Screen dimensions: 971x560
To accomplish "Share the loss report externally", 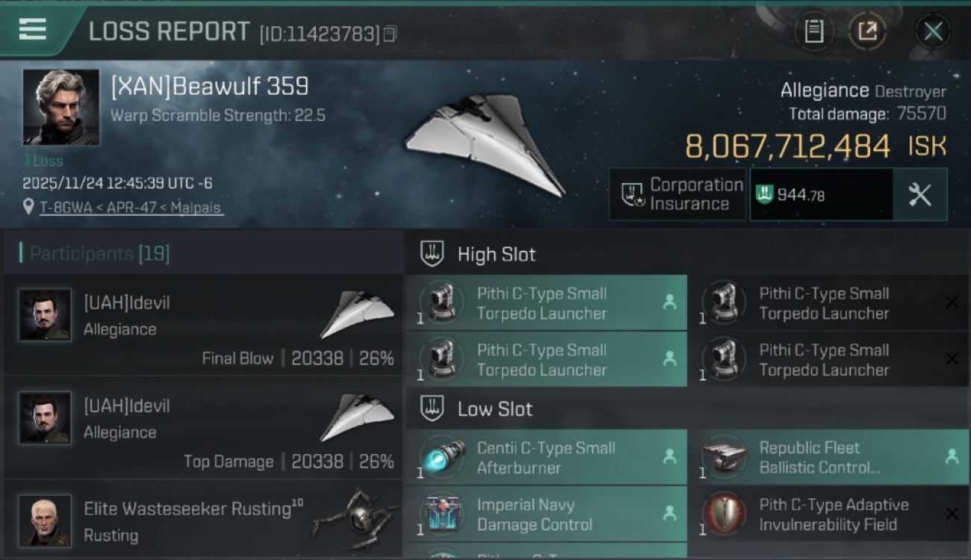I will click(866, 31).
